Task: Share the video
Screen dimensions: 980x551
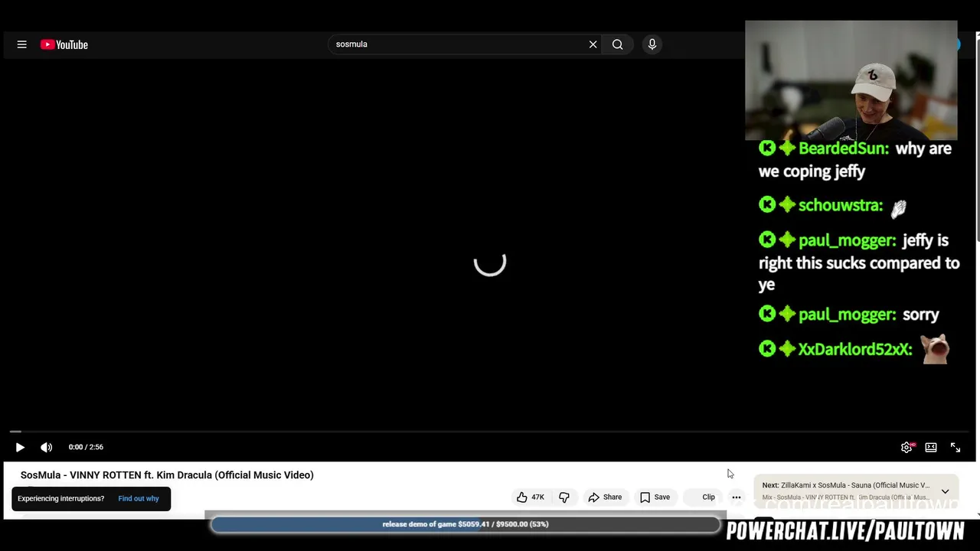Action: pyautogui.click(x=605, y=497)
